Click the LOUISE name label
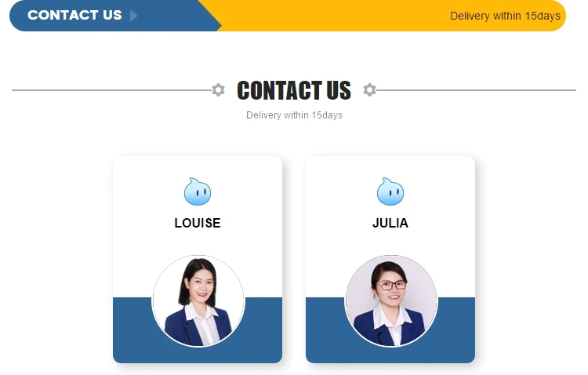Screen dimensions: 588x375 (x=198, y=223)
